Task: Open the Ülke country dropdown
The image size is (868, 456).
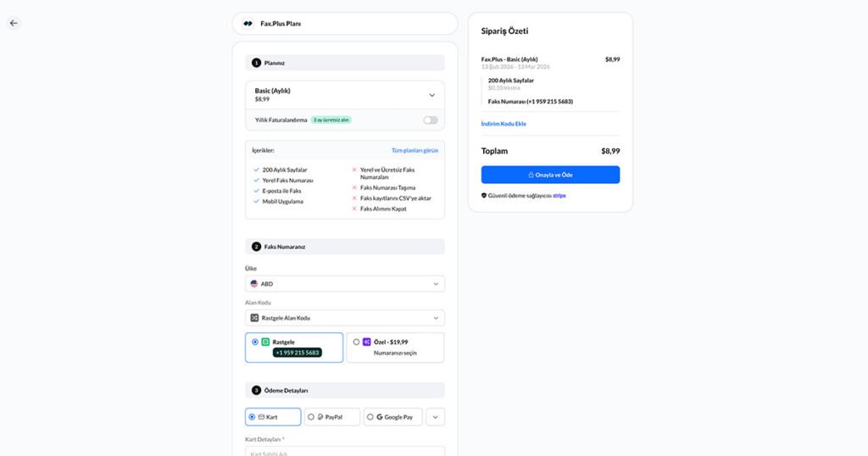Action: [345, 284]
